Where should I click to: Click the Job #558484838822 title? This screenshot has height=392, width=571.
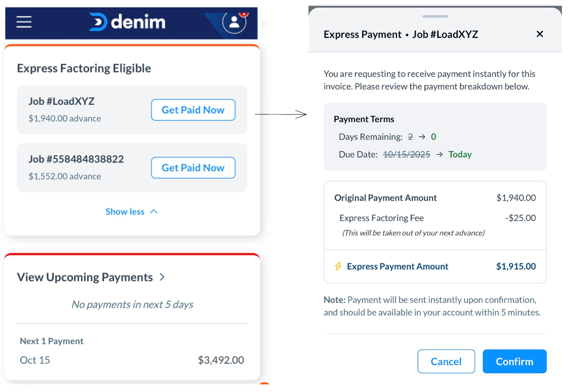coord(76,159)
